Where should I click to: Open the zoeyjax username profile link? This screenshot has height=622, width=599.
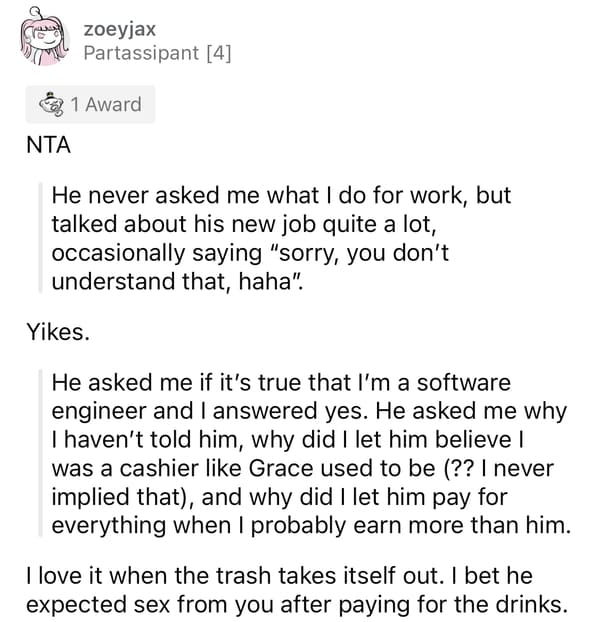(119, 29)
